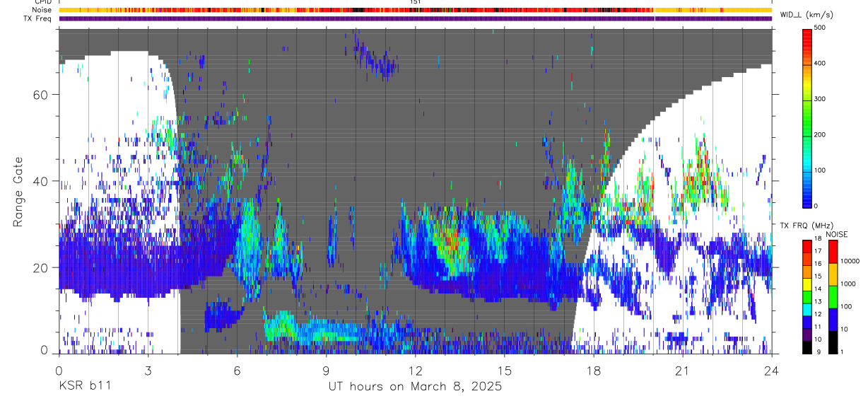The height and width of the screenshot is (401, 868).
Task: Click the '21' UT hour tick label
Action: (x=682, y=370)
